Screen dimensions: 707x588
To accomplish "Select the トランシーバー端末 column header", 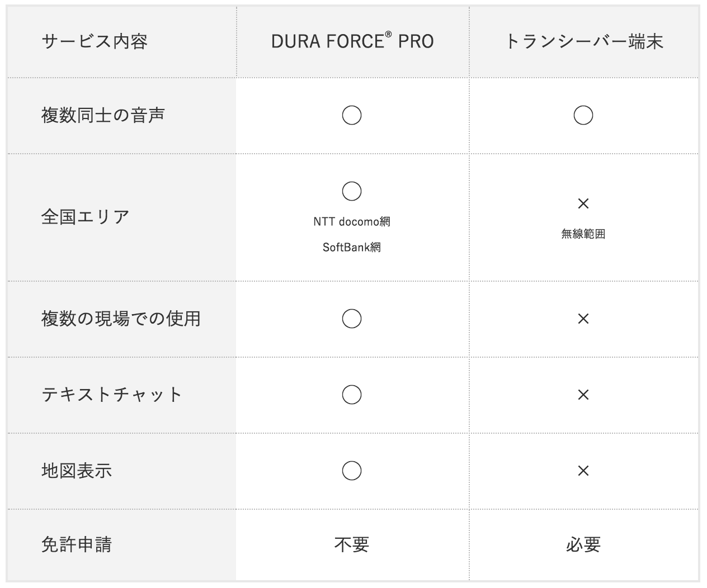I will [x=584, y=41].
